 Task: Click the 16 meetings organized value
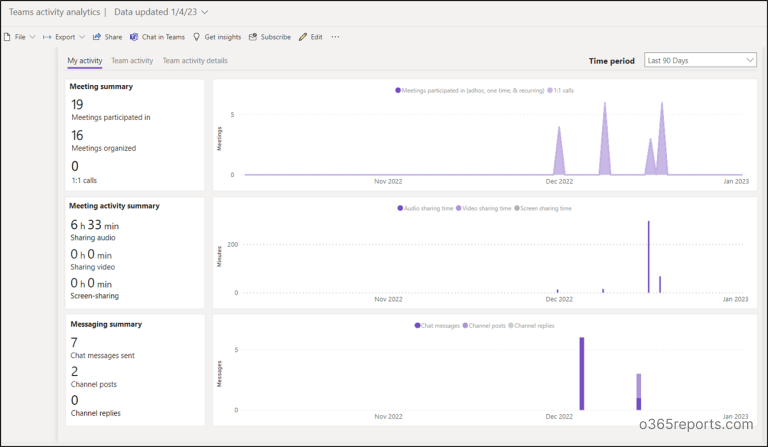[x=77, y=136]
